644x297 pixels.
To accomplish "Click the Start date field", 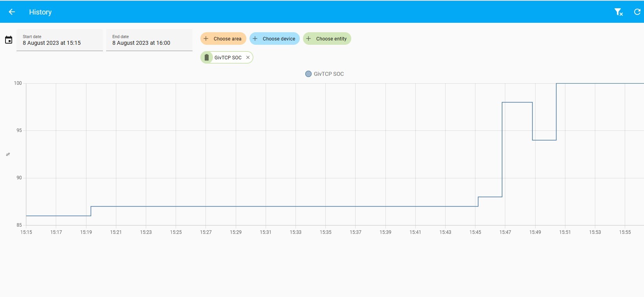I will pos(60,40).
